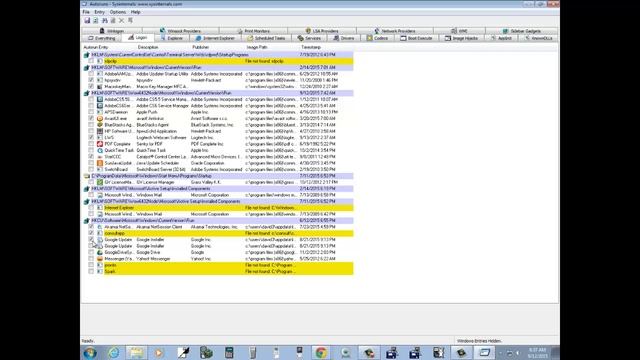Switch to the Services tab
The height and width of the screenshot is (360, 640).
pyautogui.click(x=309, y=38)
